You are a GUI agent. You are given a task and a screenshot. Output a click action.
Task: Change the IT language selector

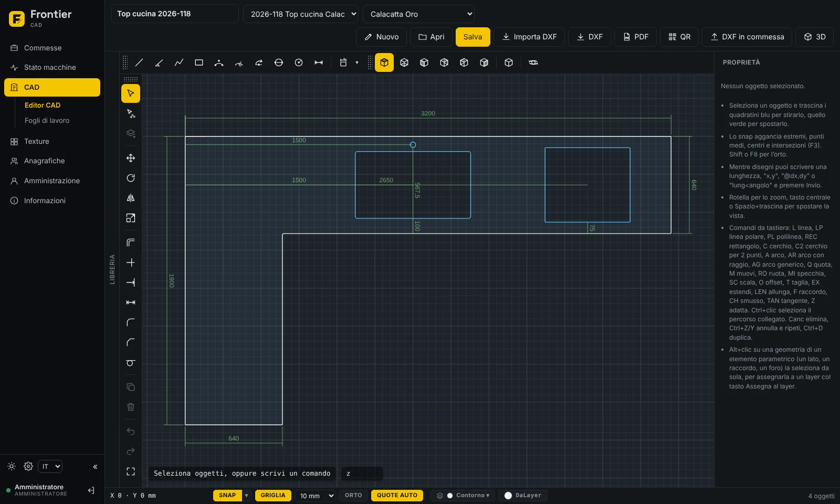[50, 466]
